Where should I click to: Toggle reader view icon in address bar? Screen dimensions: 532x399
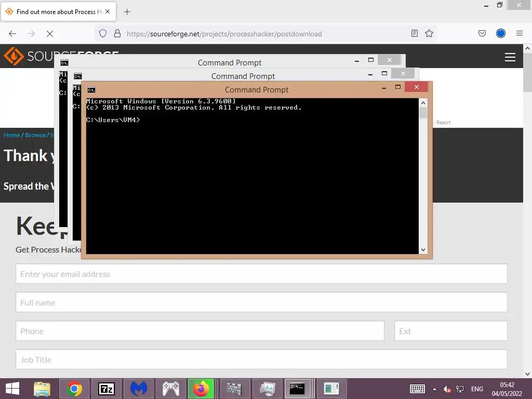click(x=414, y=33)
